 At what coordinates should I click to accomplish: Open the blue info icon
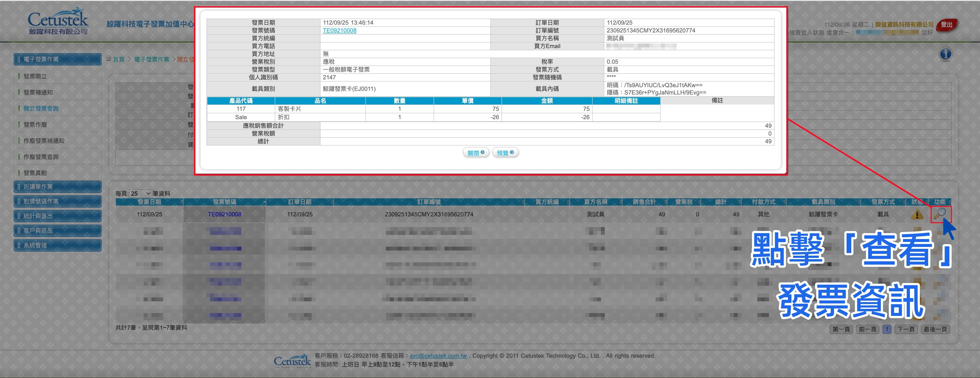click(x=945, y=54)
